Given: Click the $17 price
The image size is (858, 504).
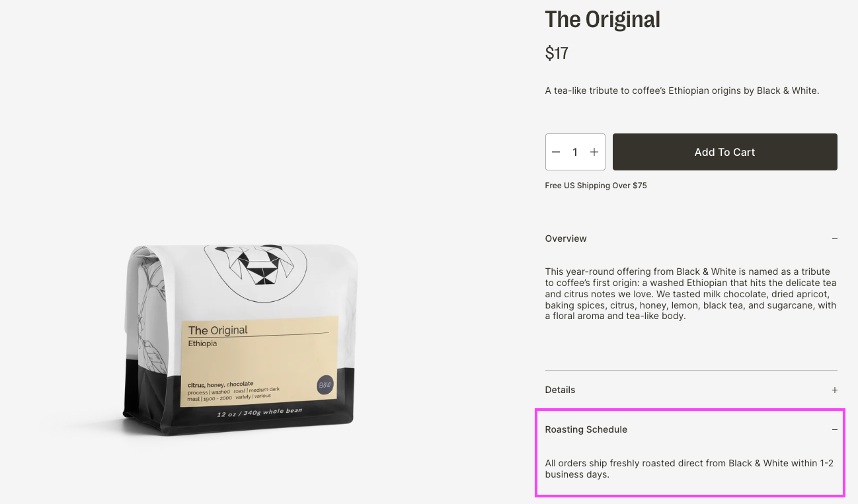Looking at the screenshot, I should (557, 53).
